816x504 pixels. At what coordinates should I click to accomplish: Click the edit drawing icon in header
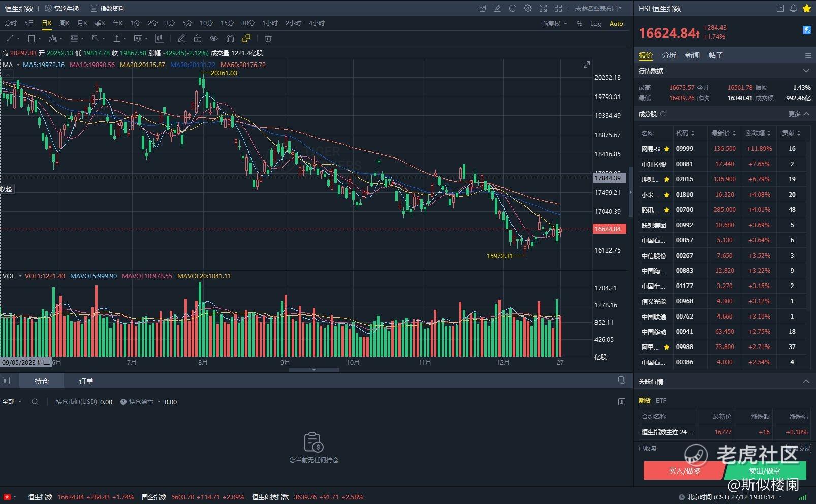click(497, 8)
